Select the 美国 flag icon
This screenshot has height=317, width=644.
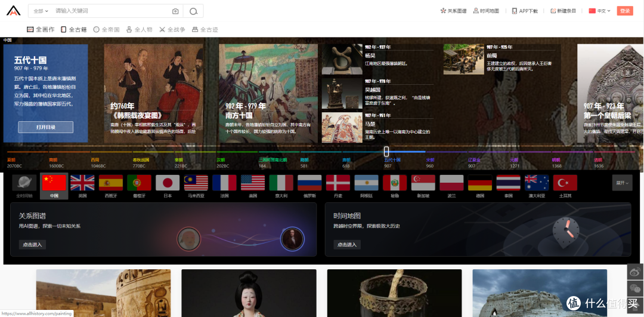[x=253, y=183]
